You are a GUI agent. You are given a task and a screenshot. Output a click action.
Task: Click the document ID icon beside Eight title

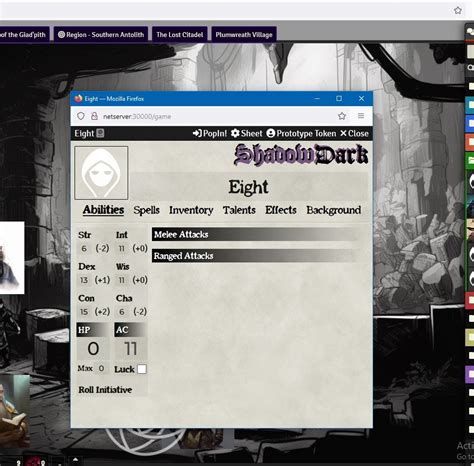(x=100, y=133)
